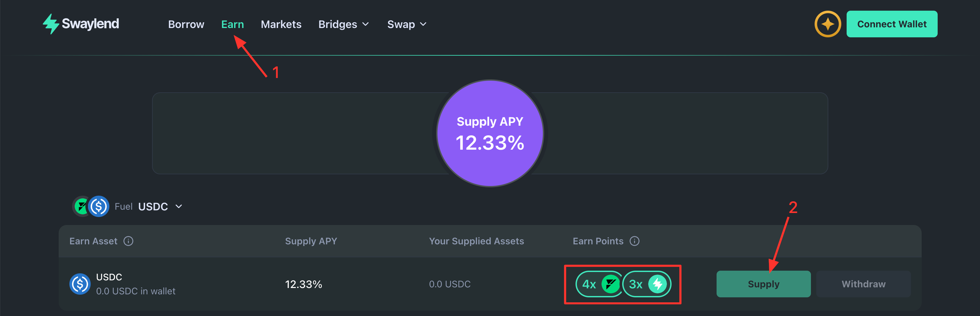Click the Fuel network icon beside USDC selector
The width and height of the screenshot is (980, 316).
click(x=81, y=206)
